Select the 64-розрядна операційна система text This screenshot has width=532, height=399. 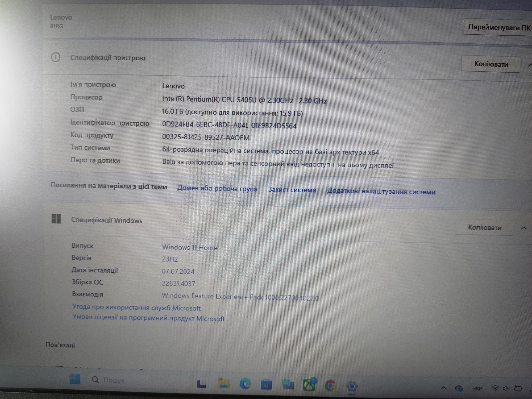coord(270,151)
